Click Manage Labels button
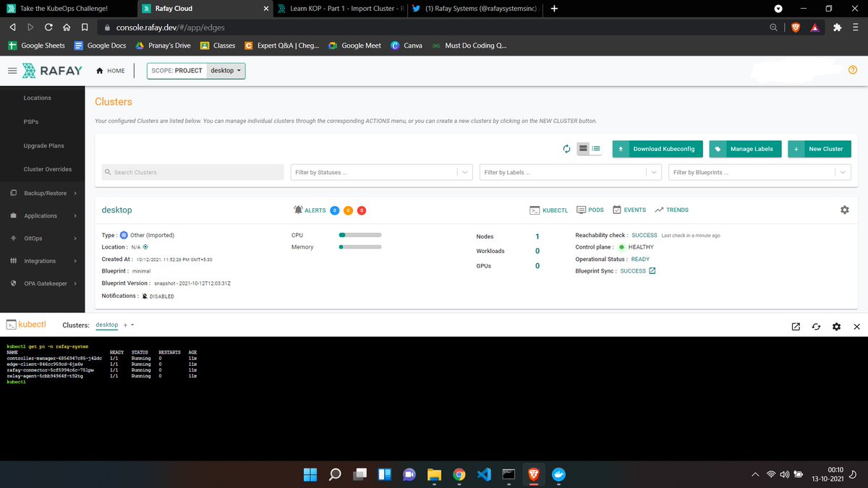This screenshot has width=868, height=488. 745,149
